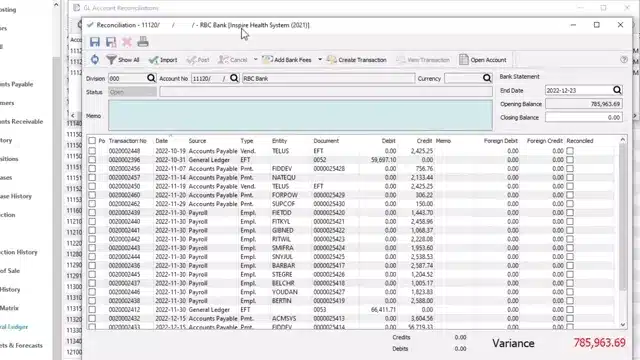Check row selector for transaction 0020002439
The width and height of the screenshot is (640, 360).
(x=92, y=213)
